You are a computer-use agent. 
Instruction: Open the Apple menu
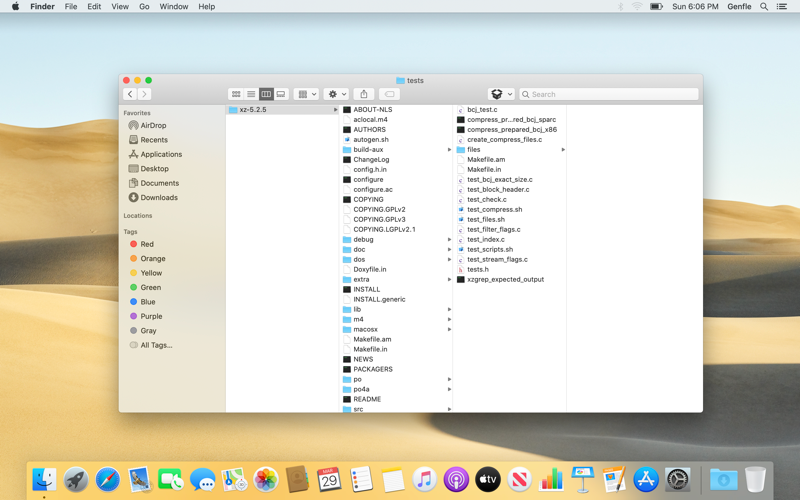click(x=16, y=7)
